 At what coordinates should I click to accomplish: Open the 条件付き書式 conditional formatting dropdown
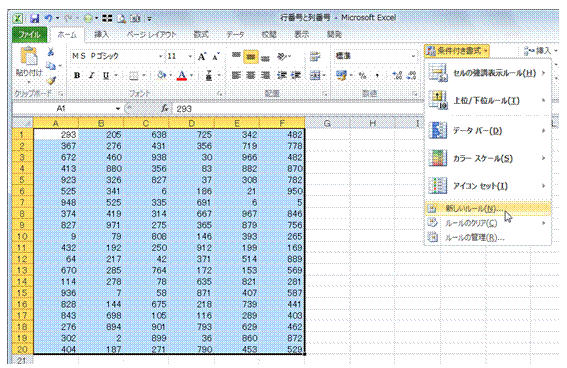point(457,51)
